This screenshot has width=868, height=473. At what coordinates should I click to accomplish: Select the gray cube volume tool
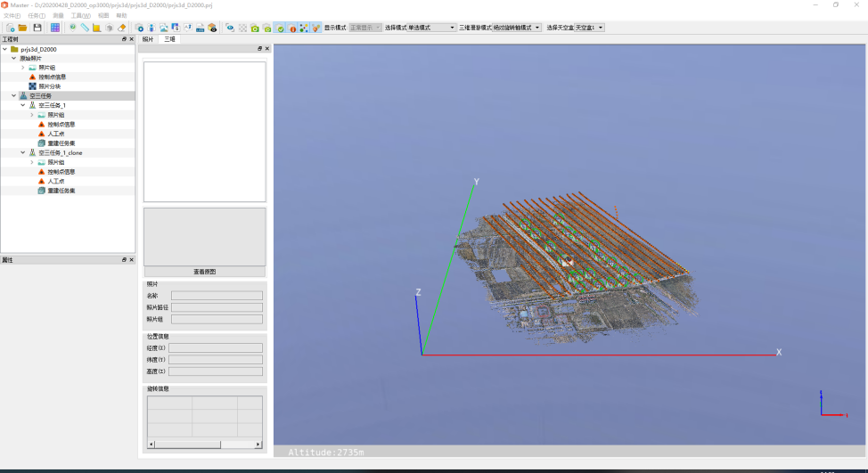coord(109,28)
